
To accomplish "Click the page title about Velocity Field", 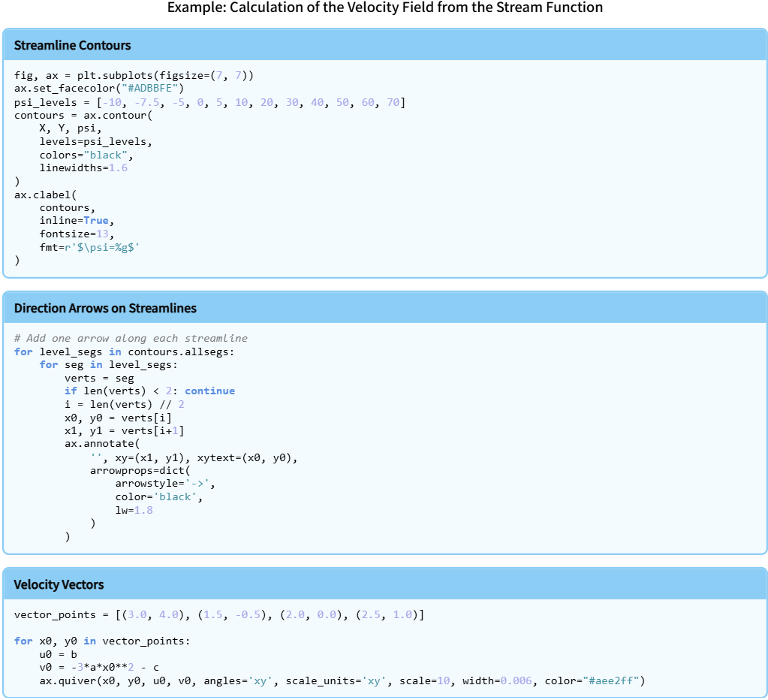I will tap(384, 8).
